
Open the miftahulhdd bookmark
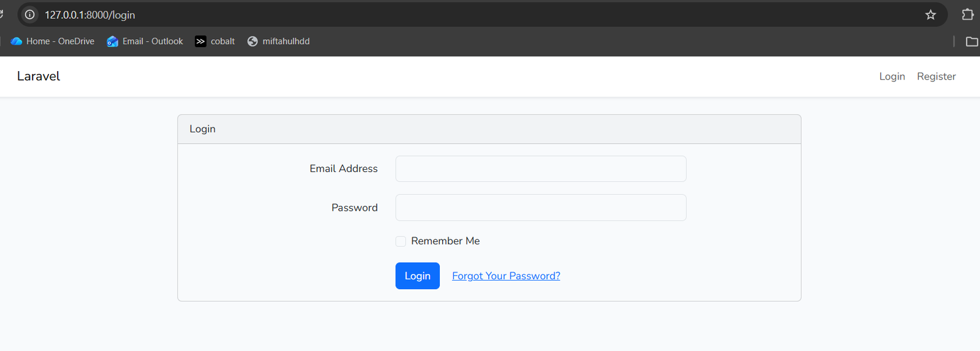(x=279, y=41)
